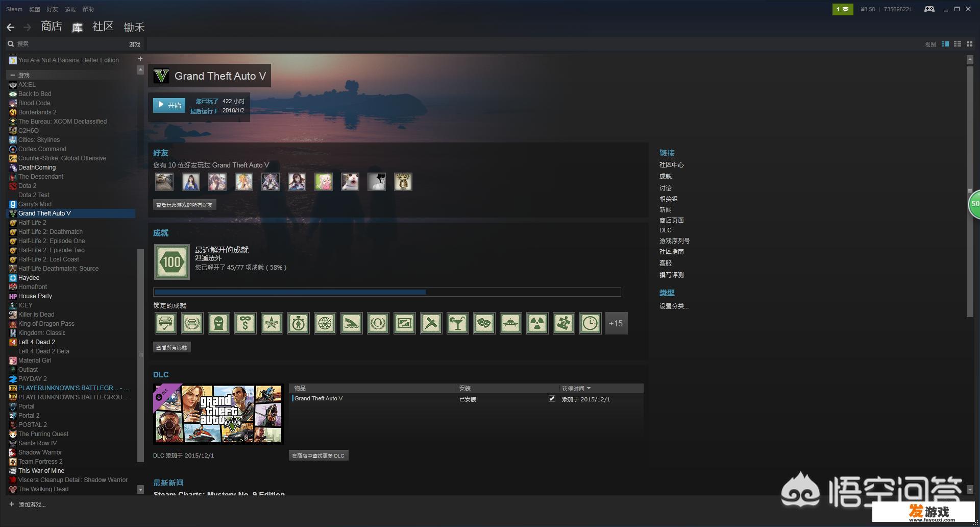Click the library list scroll down arrow

coord(140,490)
